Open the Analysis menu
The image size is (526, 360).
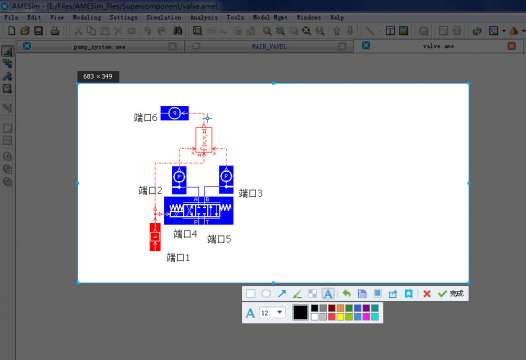(204, 17)
